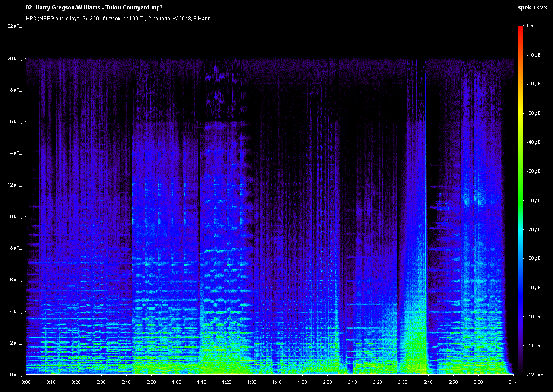Select the 1:10 time axis marker
The height and width of the screenshot is (392, 553).
click(202, 382)
